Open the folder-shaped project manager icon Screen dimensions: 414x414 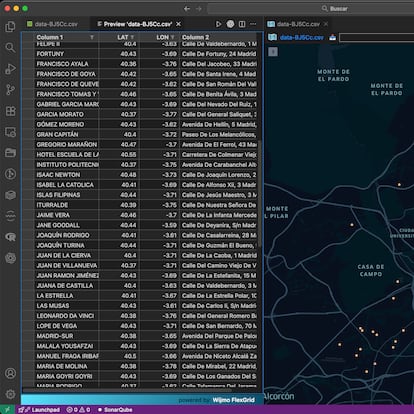10,153
